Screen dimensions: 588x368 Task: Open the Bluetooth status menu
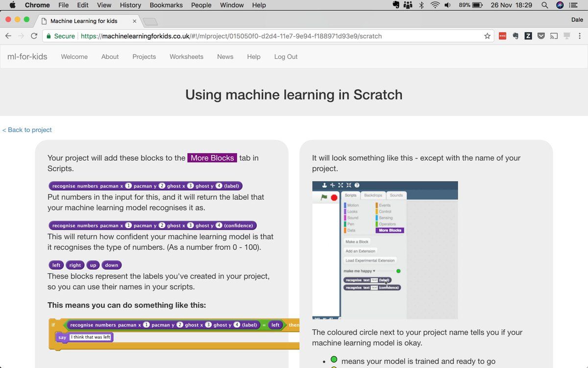coord(421,5)
